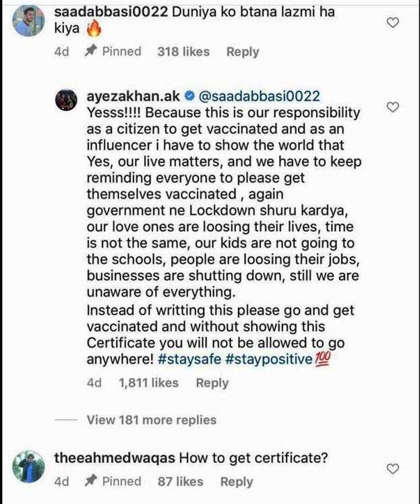Reply to ayezakhan.ak's long comment
The width and height of the screenshot is (420, 504).
212,383
